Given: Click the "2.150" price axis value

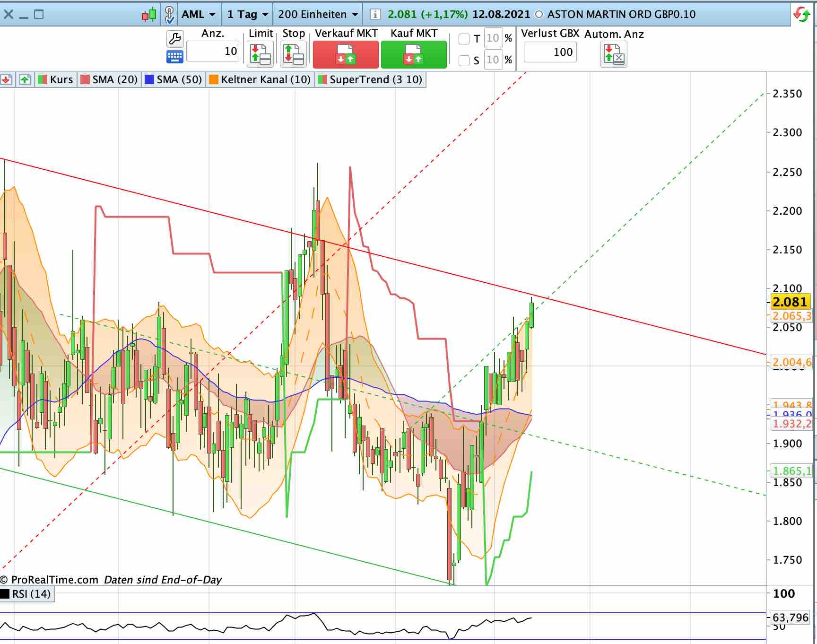Looking at the screenshot, I should pyautogui.click(x=787, y=250).
